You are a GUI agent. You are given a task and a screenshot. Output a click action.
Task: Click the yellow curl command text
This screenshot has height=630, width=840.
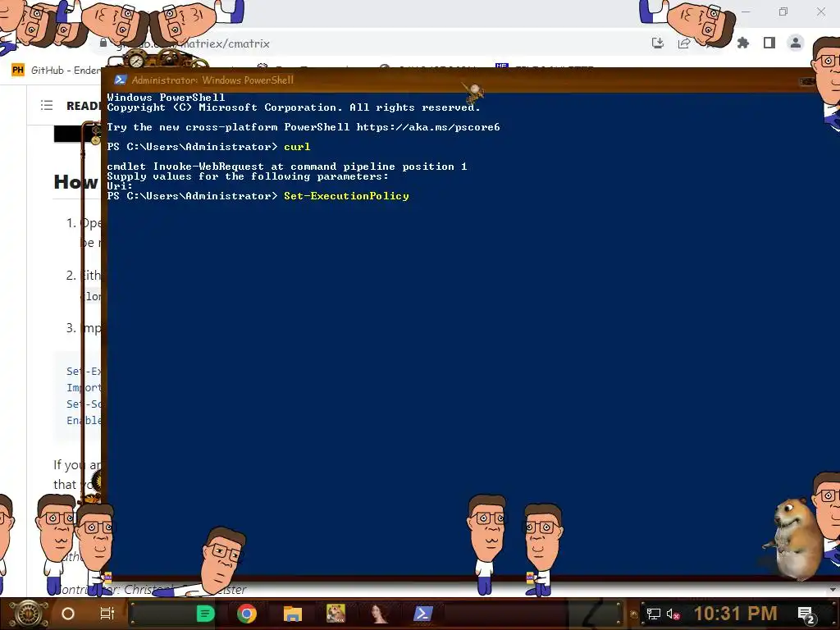click(x=297, y=147)
